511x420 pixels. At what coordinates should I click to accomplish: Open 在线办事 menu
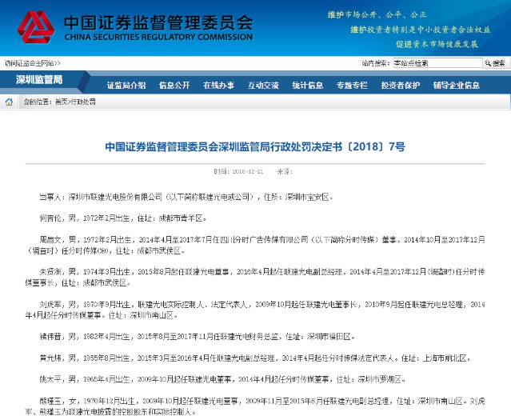[x=218, y=86]
